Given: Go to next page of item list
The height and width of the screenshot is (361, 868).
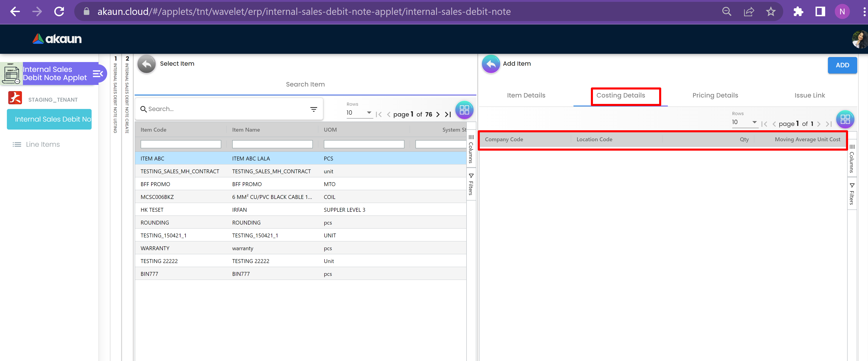Looking at the screenshot, I should [x=438, y=114].
